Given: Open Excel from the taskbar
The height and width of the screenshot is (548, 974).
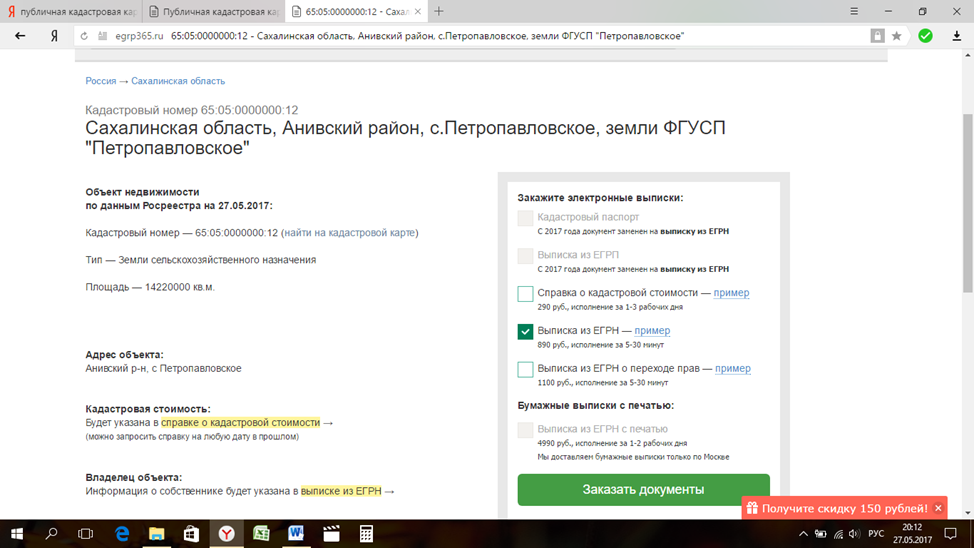Looking at the screenshot, I should [x=261, y=534].
